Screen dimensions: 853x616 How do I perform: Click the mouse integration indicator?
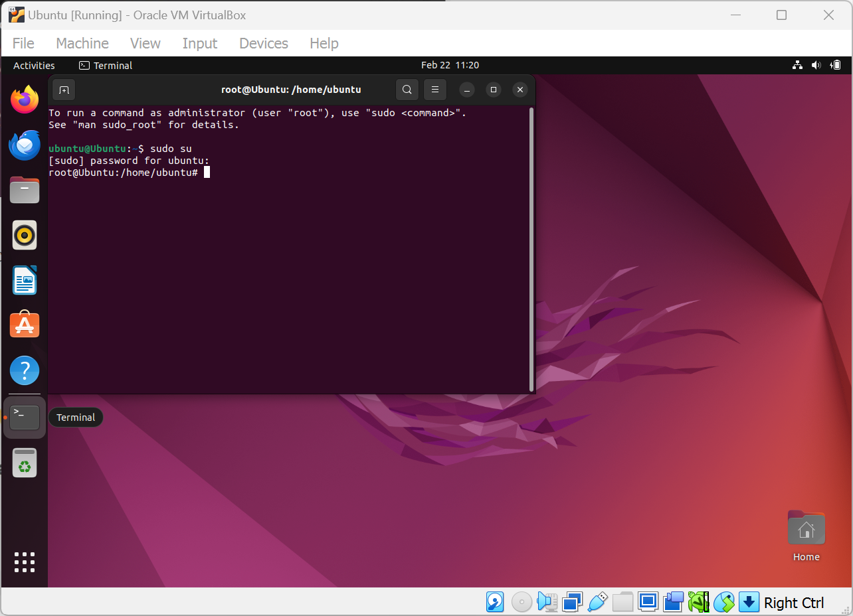click(723, 602)
